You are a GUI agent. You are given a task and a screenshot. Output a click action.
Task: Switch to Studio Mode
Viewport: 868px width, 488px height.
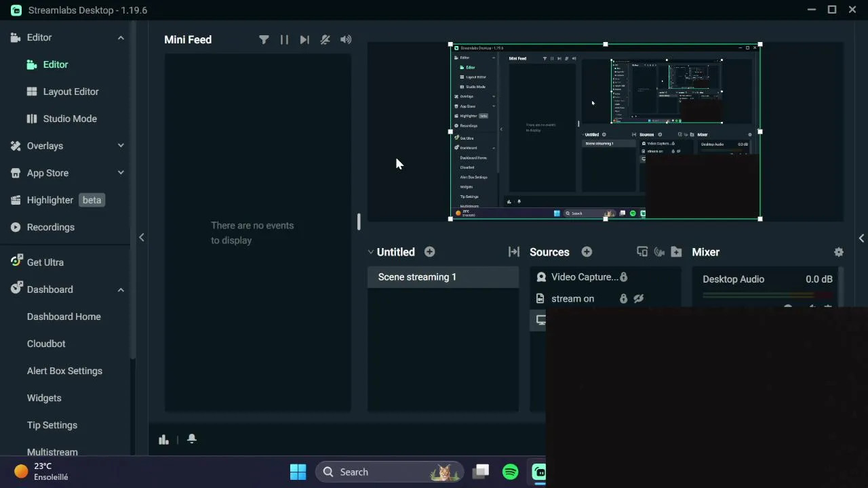pyautogui.click(x=70, y=119)
